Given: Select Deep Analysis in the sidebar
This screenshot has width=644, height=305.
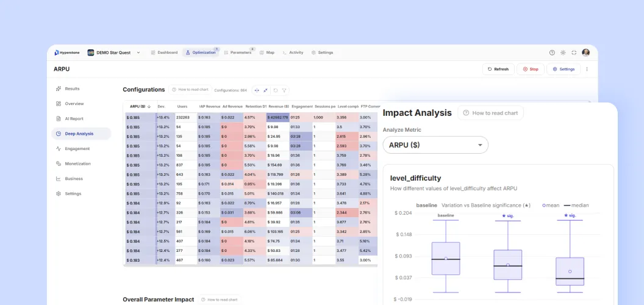Looking at the screenshot, I should click(81, 134).
